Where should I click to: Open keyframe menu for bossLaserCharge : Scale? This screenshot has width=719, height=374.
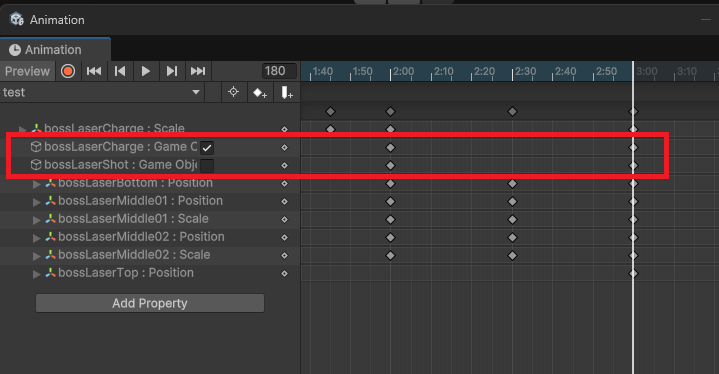click(x=284, y=129)
